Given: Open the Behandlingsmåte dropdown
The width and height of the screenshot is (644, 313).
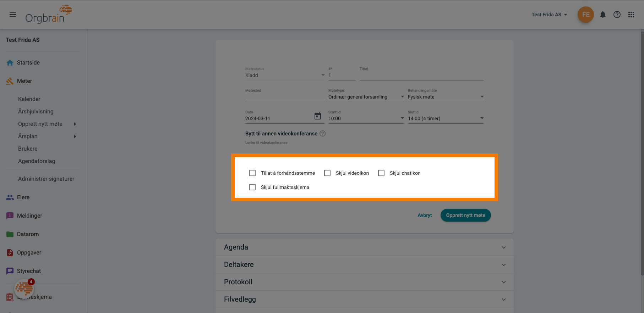Looking at the screenshot, I should (446, 97).
